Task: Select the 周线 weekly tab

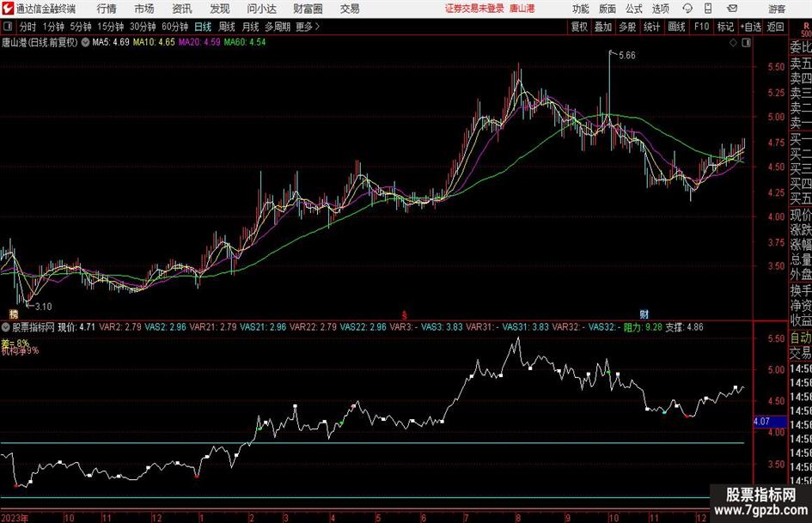Action: 227,27
